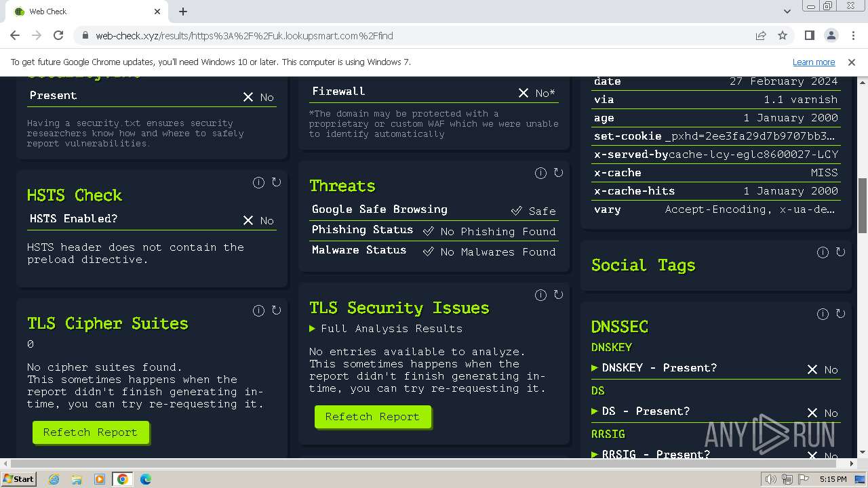Viewport: 868px width, 488px height.
Task: Open the taskbar volume control
Action: (771, 479)
